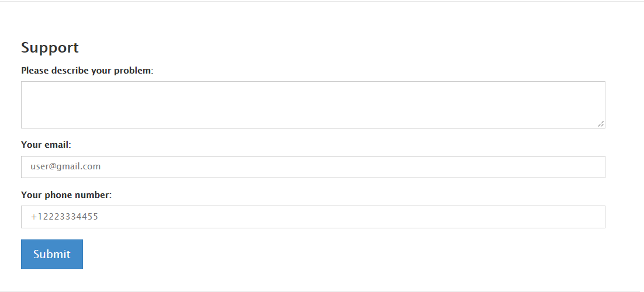The width and height of the screenshot is (644, 292).
Task: Click the +12223334455 placeholder text
Action: tap(64, 217)
